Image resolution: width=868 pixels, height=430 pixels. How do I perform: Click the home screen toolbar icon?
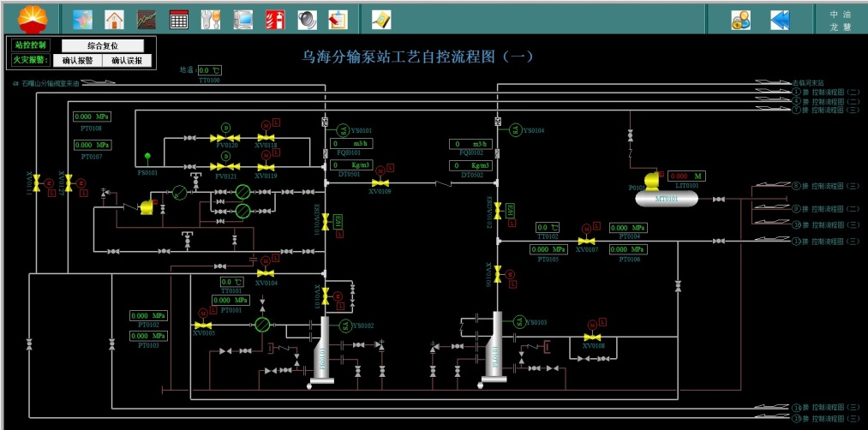pos(114,19)
